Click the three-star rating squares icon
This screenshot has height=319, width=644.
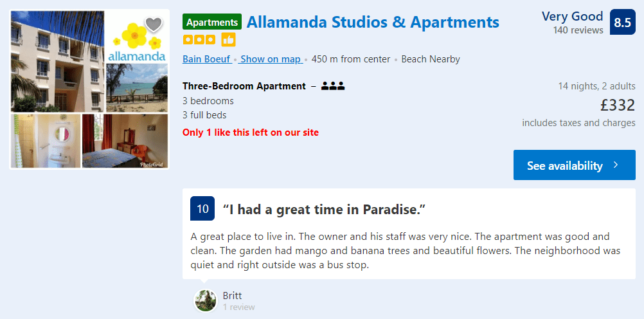click(x=199, y=40)
